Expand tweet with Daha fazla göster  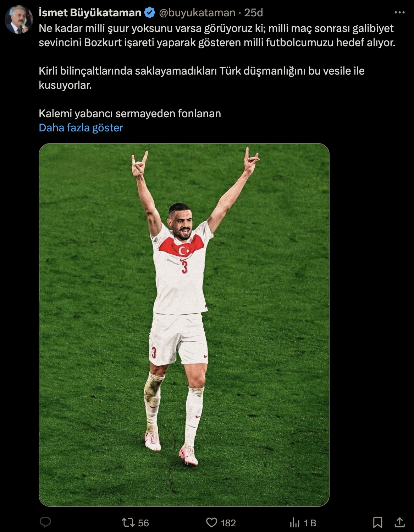click(81, 128)
